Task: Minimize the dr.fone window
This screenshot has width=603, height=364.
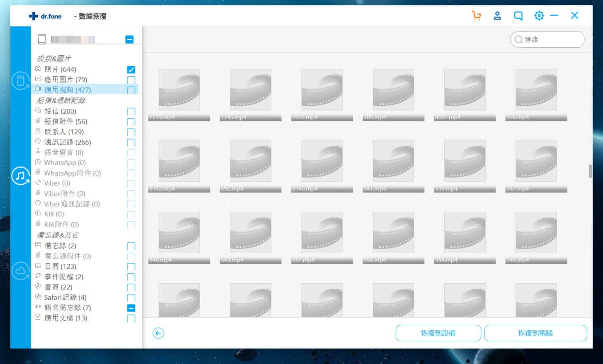Action: tap(554, 16)
